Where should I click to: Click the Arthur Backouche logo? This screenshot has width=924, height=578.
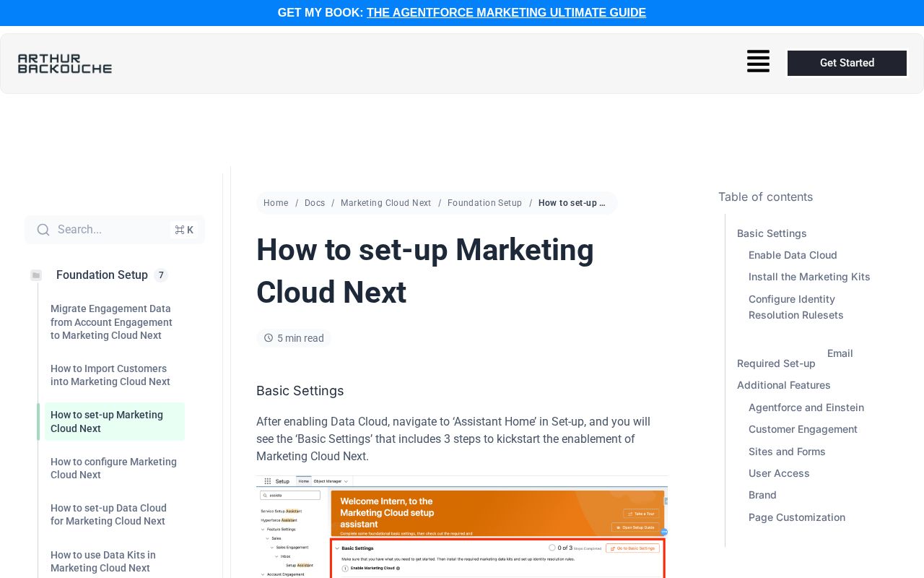coord(65,64)
